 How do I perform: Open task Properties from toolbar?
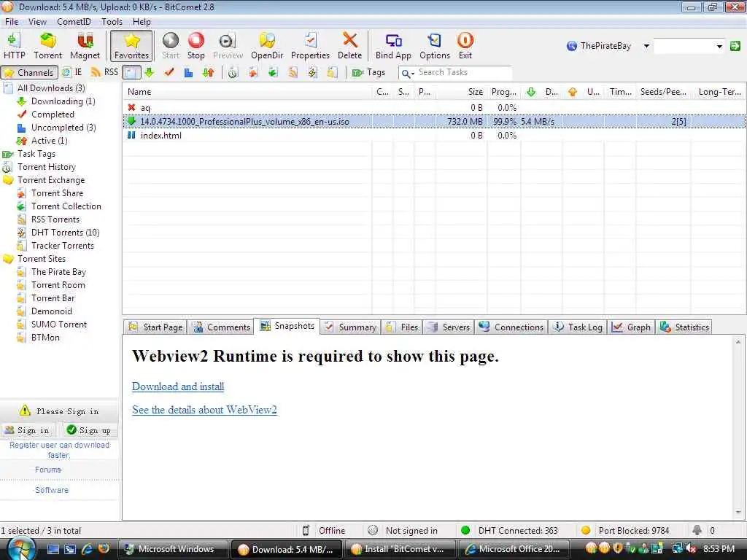point(310,46)
